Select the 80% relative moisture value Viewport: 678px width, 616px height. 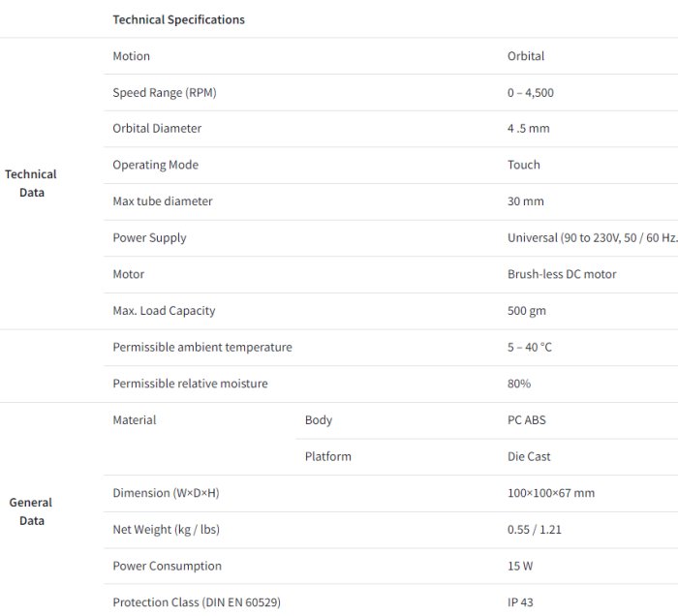[x=519, y=384]
